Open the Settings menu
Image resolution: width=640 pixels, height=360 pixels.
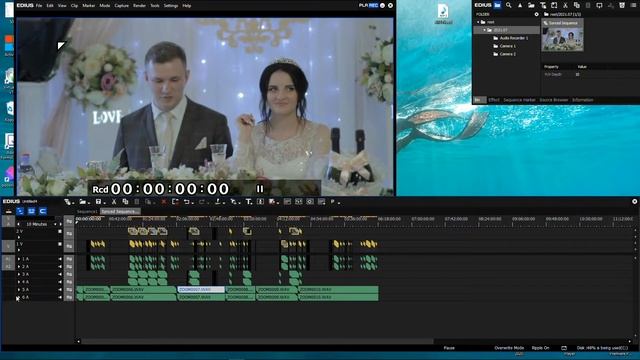click(x=171, y=6)
